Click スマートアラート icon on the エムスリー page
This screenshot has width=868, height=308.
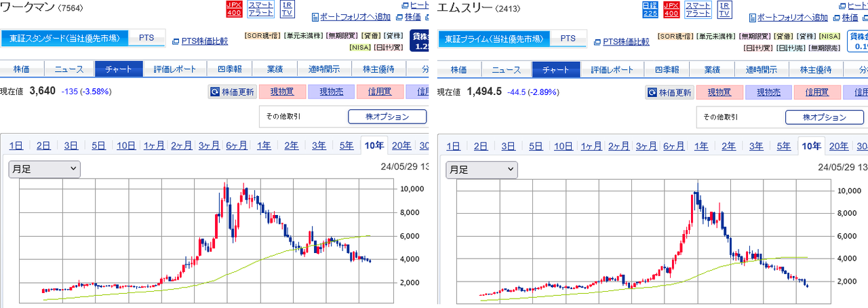coord(698,9)
